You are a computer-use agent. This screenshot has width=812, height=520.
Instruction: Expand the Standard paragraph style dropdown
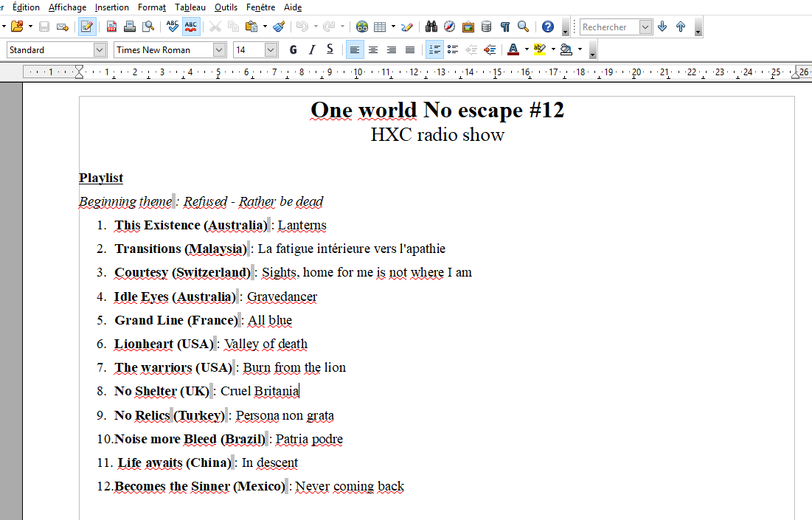tap(100, 49)
